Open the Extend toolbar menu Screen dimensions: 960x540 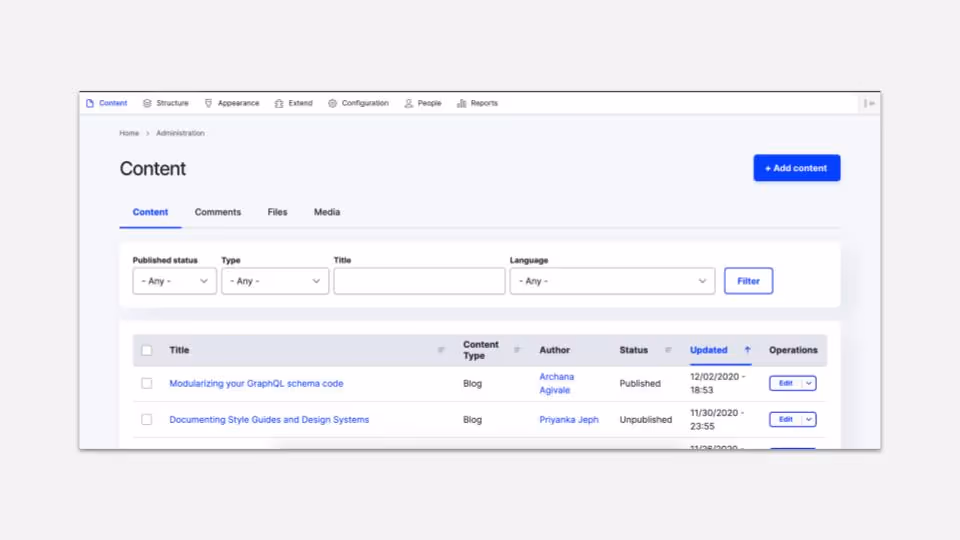coord(293,103)
